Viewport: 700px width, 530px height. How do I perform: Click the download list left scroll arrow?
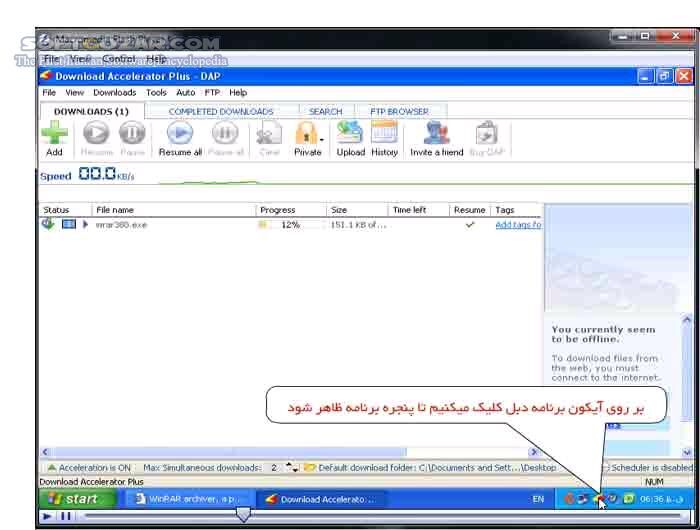click(x=45, y=452)
